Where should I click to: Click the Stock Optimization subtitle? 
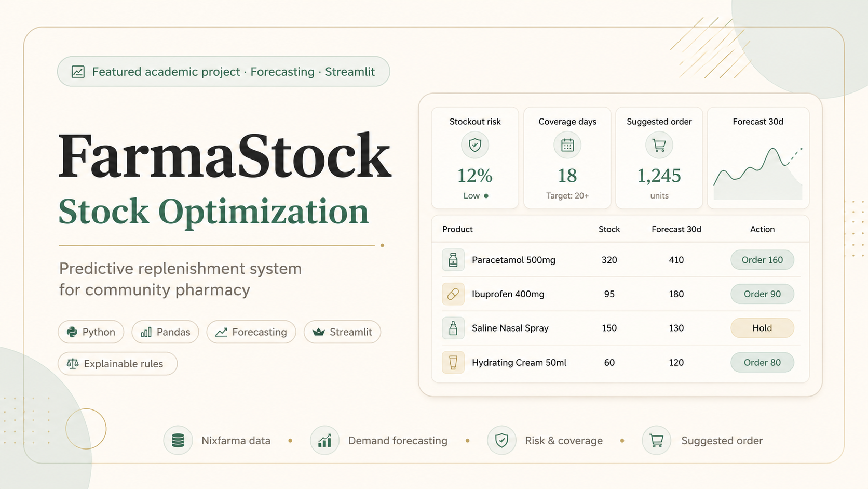point(213,212)
